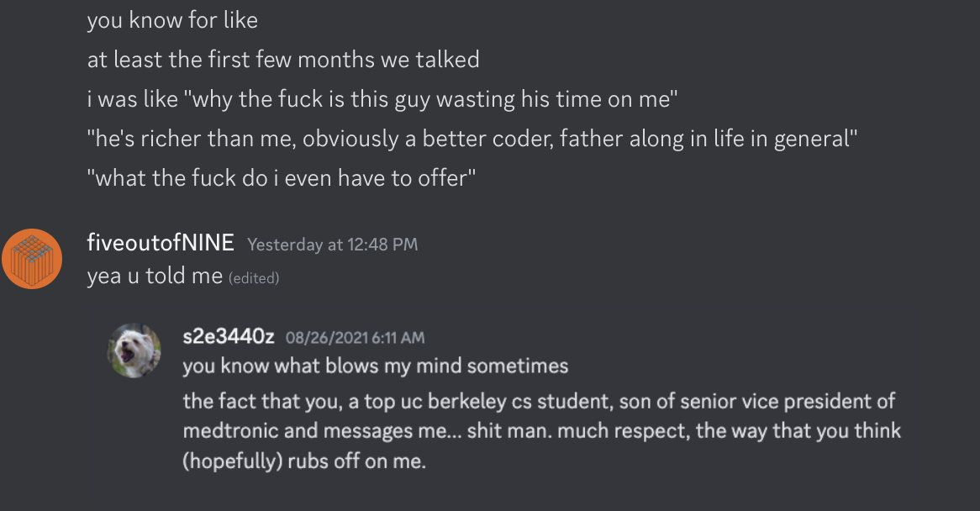Click "you know what blows my mind sometimes"

376,366
